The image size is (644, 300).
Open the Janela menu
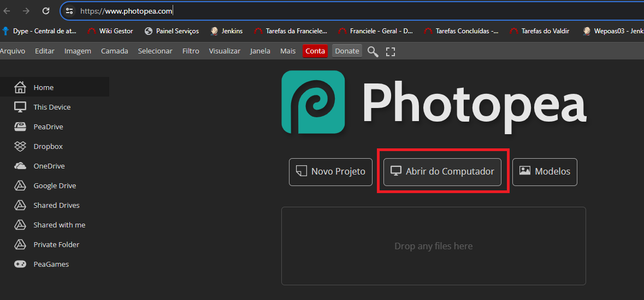[260, 51]
